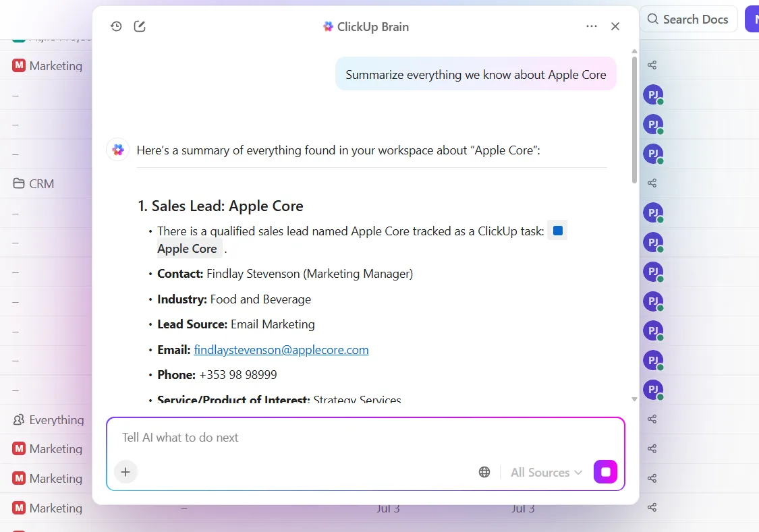Click the Brain avatar beside the summary
Screen dimensions: 759x532
pyautogui.click(x=117, y=150)
